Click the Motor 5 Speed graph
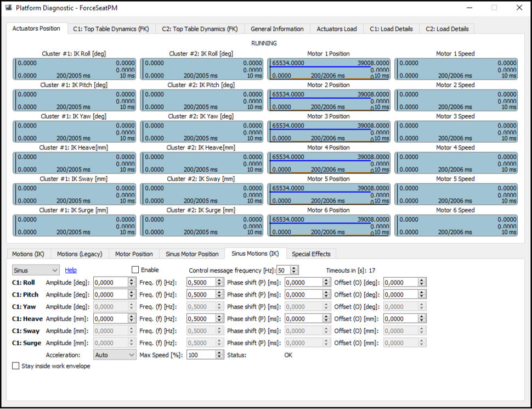Image resolution: width=532 pixels, height=409 pixels. [456, 194]
